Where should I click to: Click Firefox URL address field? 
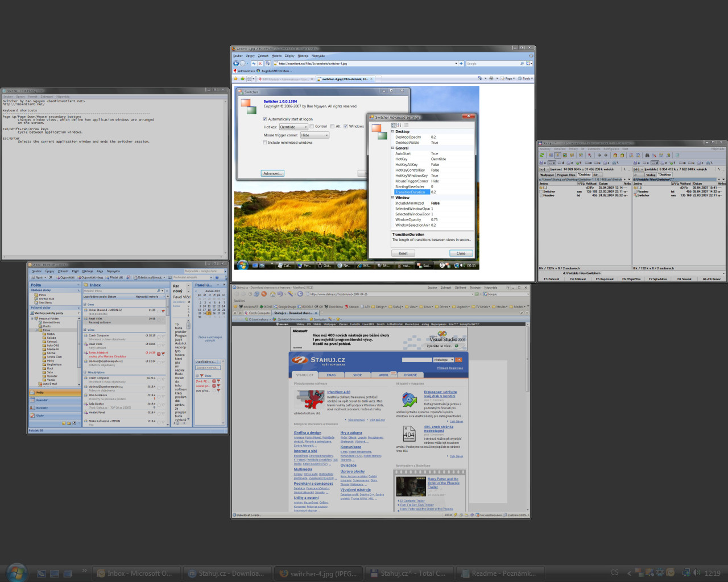point(364,64)
